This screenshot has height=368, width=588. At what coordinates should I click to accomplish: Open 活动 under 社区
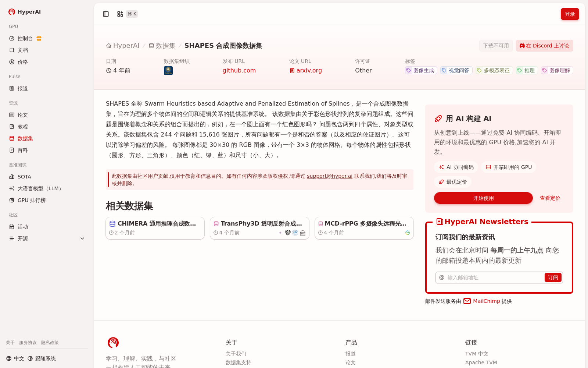pyautogui.click(x=47, y=227)
